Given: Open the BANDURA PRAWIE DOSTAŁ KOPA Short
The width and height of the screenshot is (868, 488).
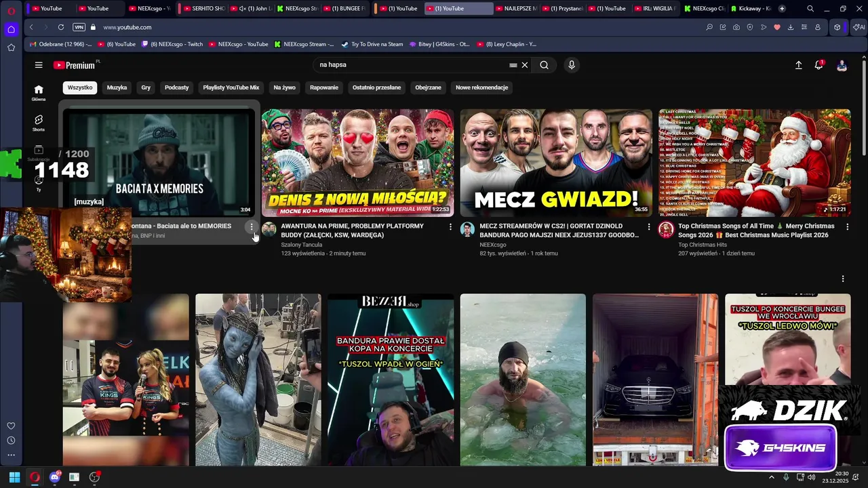Looking at the screenshot, I should pos(391,380).
